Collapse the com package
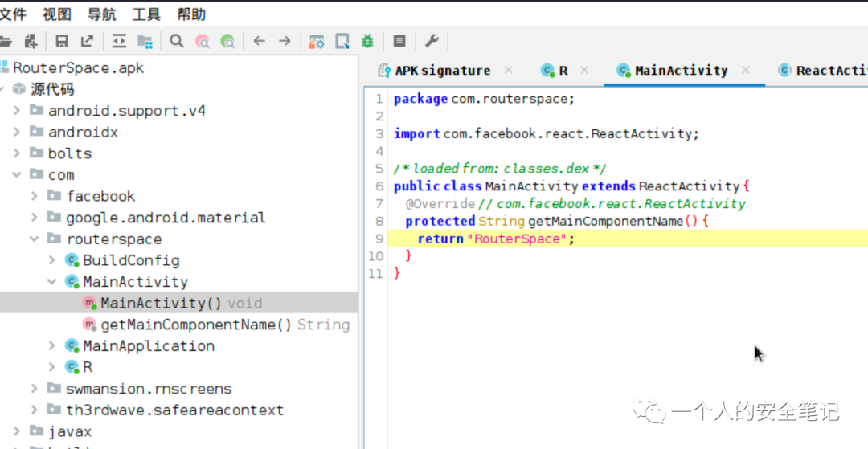 pyautogui.click(x=17, y=175)
